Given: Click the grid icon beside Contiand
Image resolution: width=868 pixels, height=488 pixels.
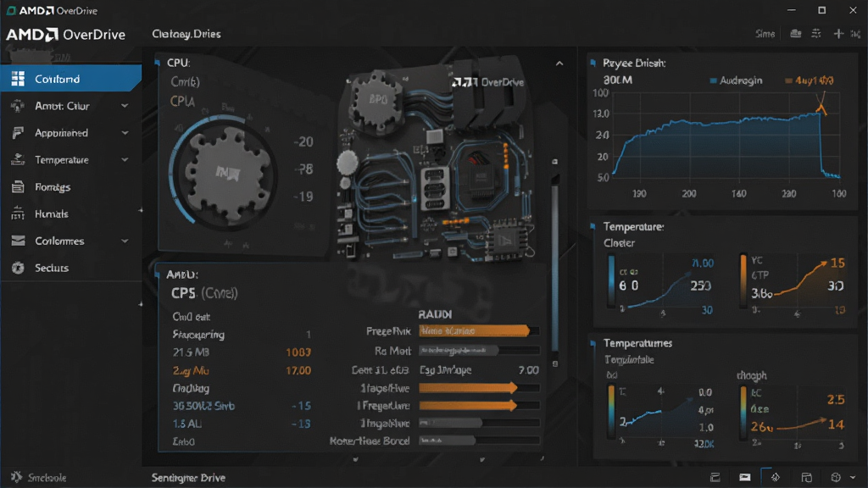Looking at the screenshot, I should pyautogui.click(x=18, y=79).
